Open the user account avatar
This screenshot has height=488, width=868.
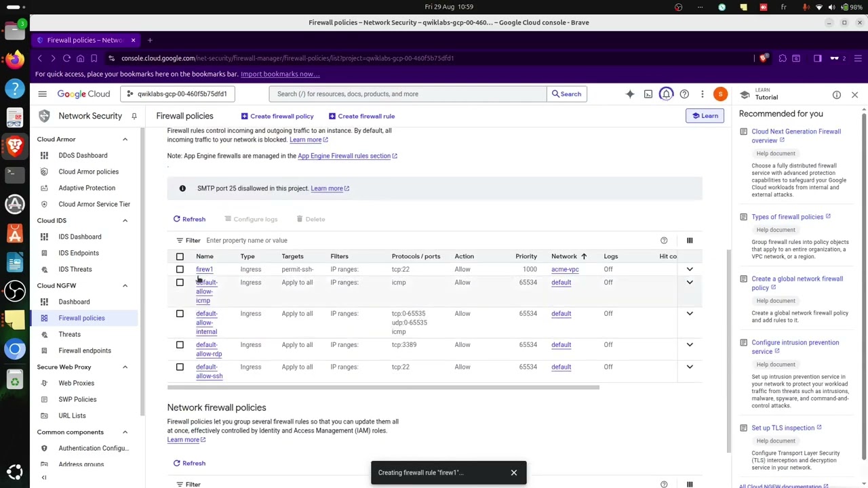pos(721,94)
